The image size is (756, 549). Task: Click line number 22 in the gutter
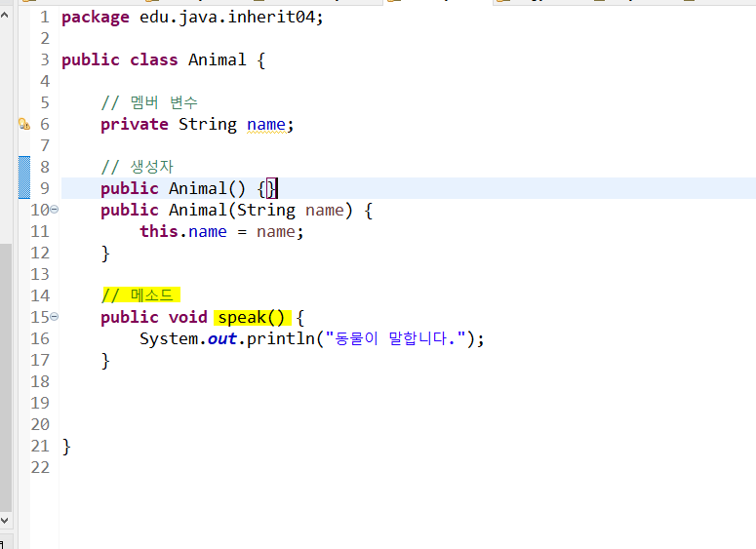(40, 467)
